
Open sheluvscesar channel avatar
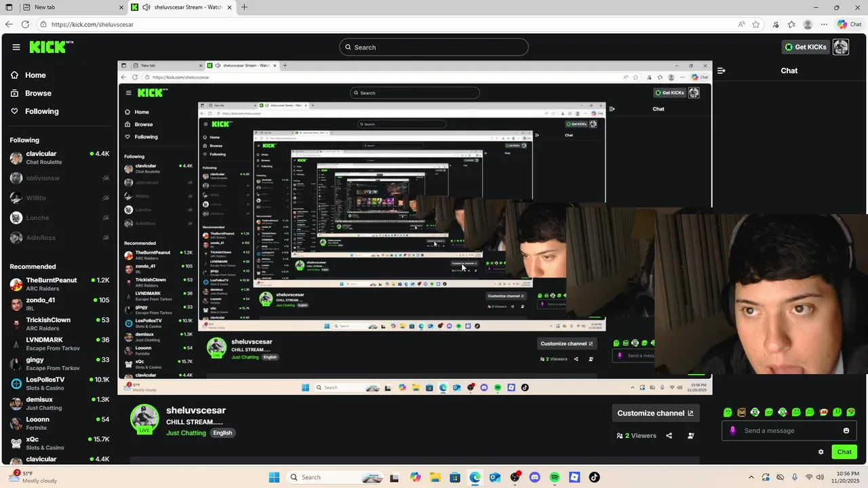coord(144,419)
